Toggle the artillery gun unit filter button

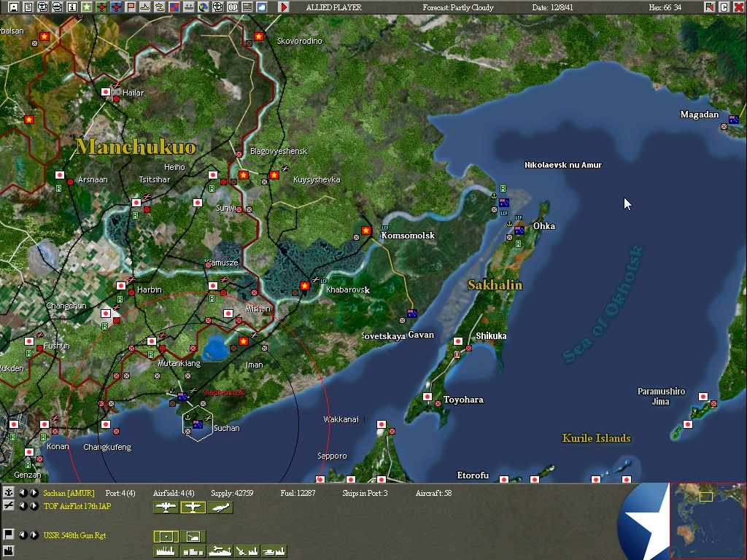pos(193,537)
